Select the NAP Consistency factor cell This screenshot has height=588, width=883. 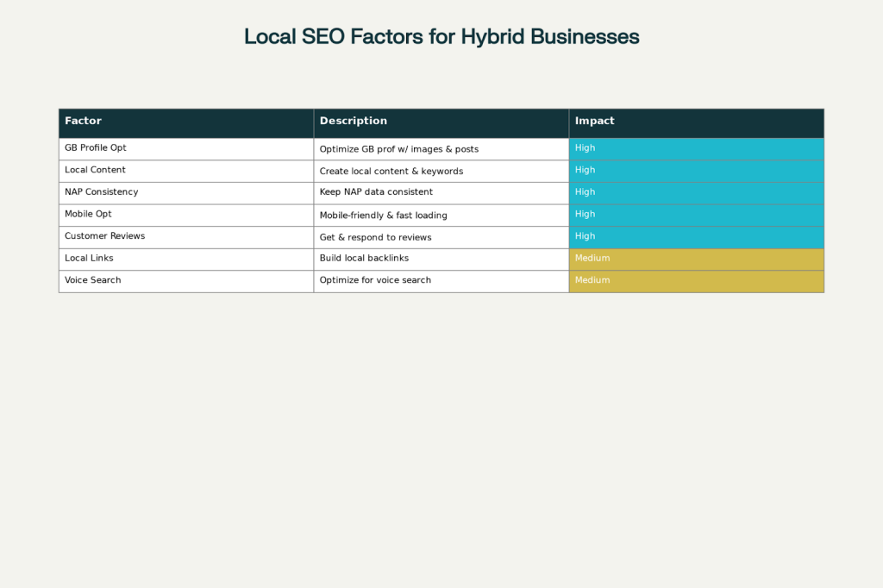(x=101, y=191)
